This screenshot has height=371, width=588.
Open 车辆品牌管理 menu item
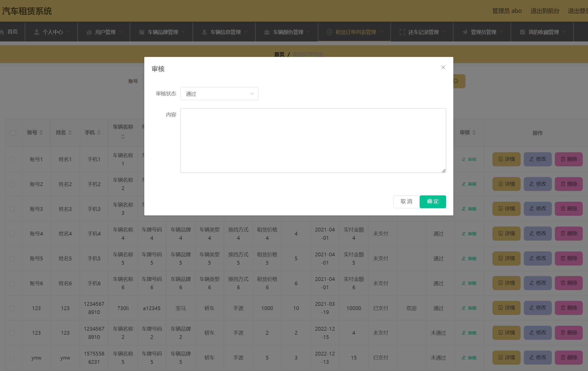[163, 32]
